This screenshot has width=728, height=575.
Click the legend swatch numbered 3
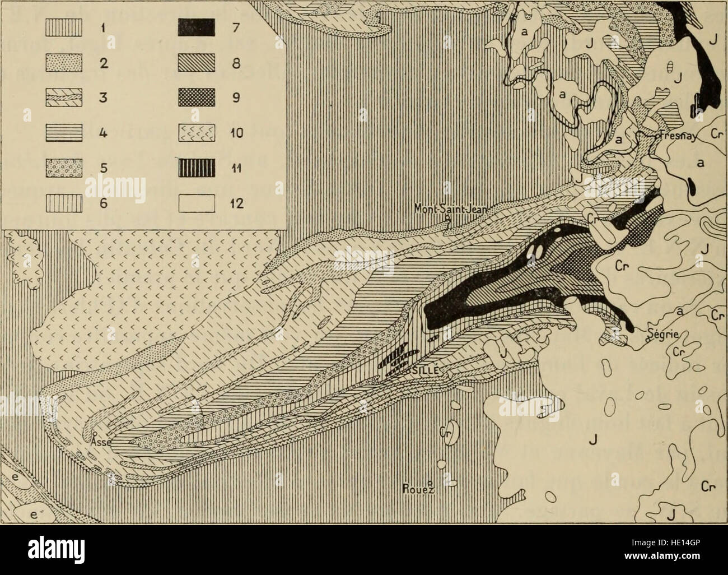[x=64, y=98]
